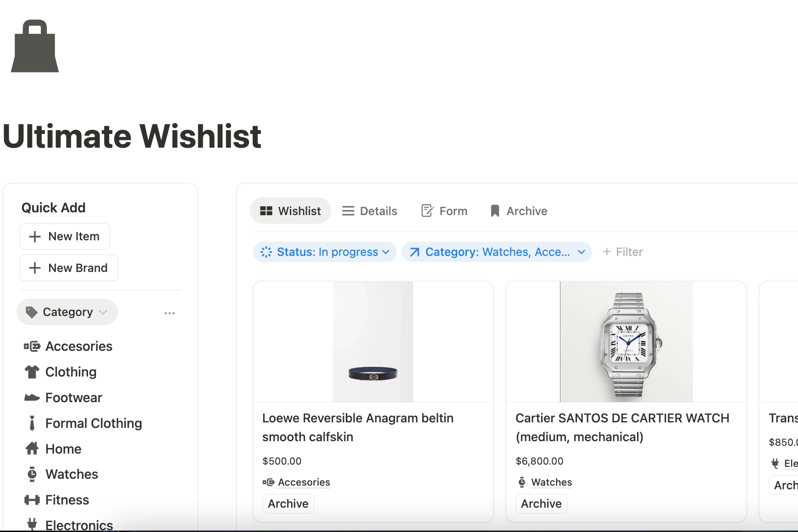
Task: Click the shopping bag page icon
Action: 35,46
